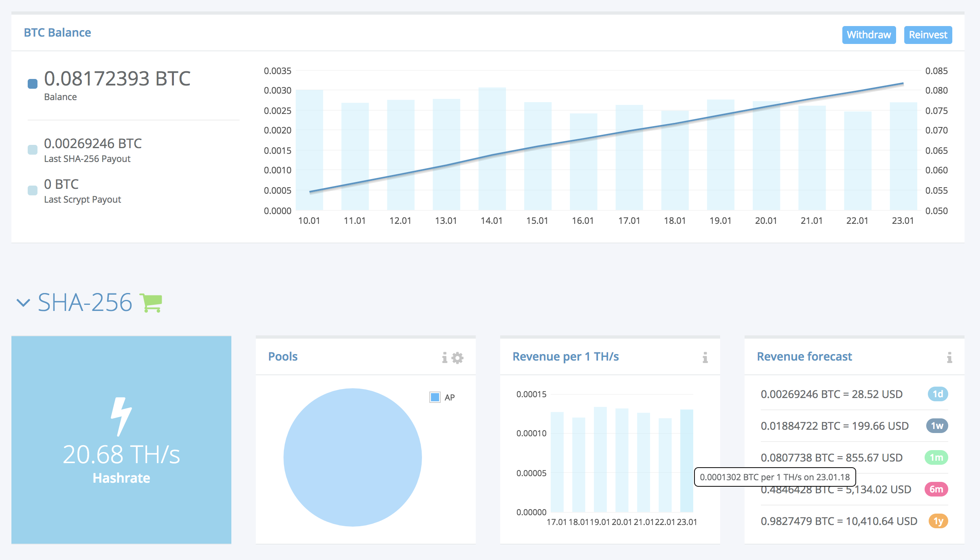Click the 1y forecast badge
The width and height of the screenshot is (980, 560).
click(x=938, y=521)
